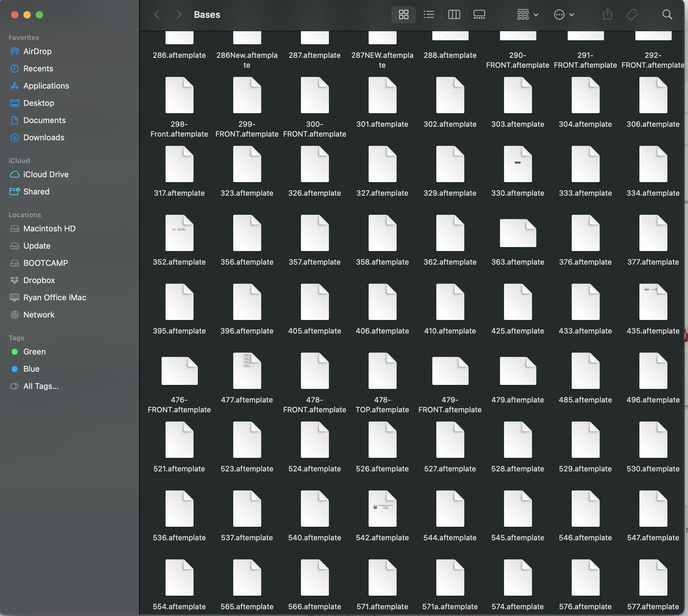Screen dimensions: 688x616
Task: Click the Tags icon in the toolbar
Action: point(631,14)
